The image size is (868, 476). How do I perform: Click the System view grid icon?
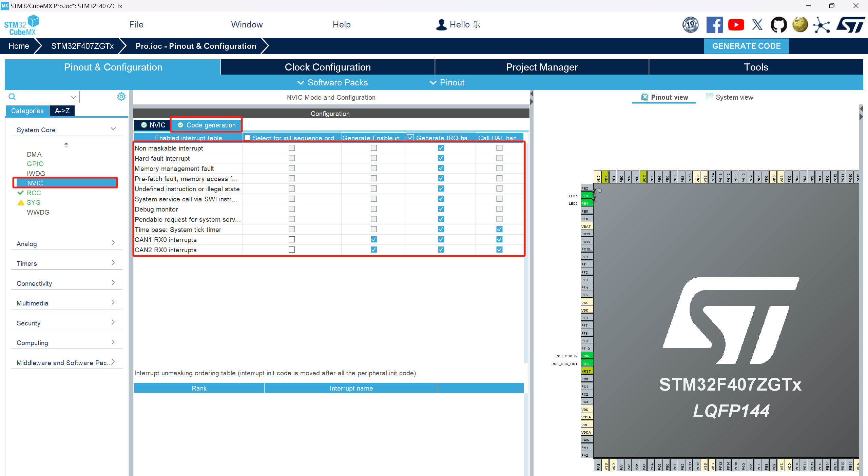pos(710,97)
